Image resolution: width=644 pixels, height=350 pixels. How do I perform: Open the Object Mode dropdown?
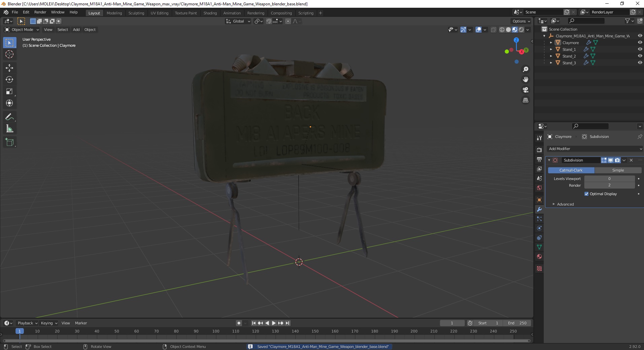click(x=22, y=30)
